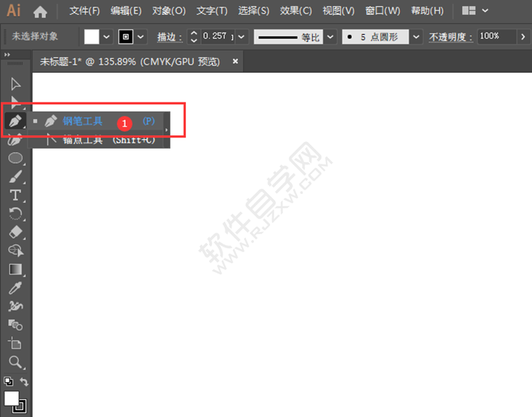This screenshot has height=417, width=532.
Task: Open the workspace layout switcher icon
Action: point(469,10)
